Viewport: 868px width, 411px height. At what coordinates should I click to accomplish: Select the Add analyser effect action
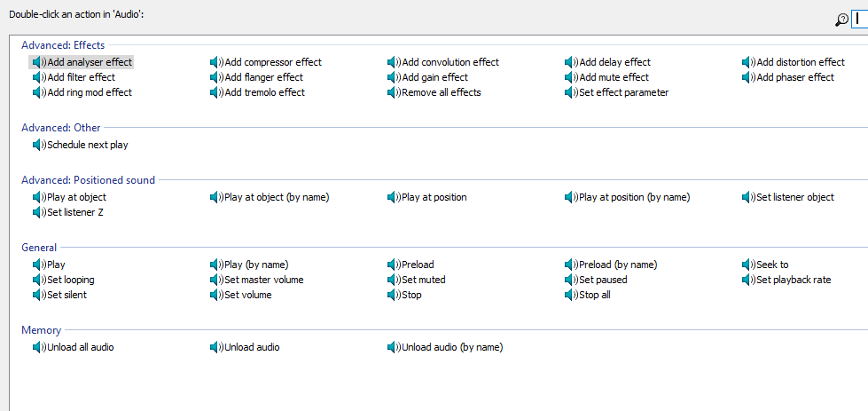click(x=82, y=62)
